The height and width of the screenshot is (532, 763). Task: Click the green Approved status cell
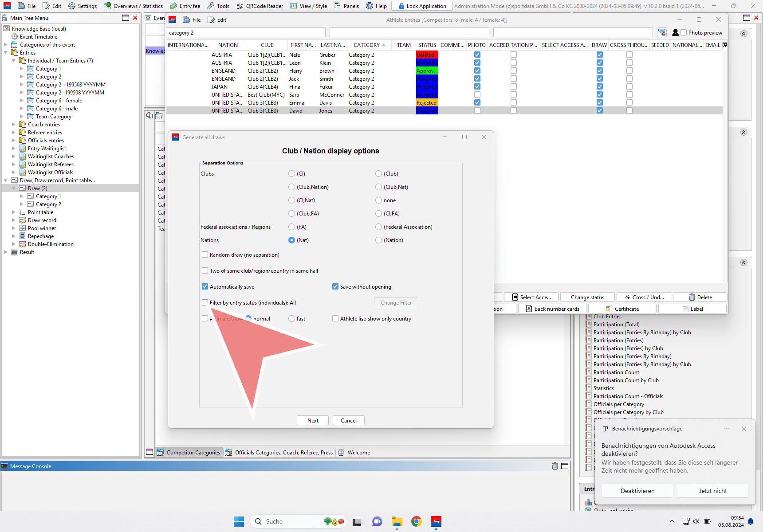[427, 71]
